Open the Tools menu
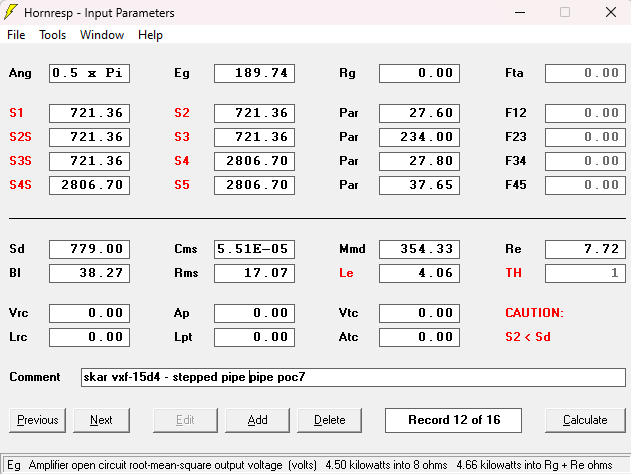 point(53,35)
